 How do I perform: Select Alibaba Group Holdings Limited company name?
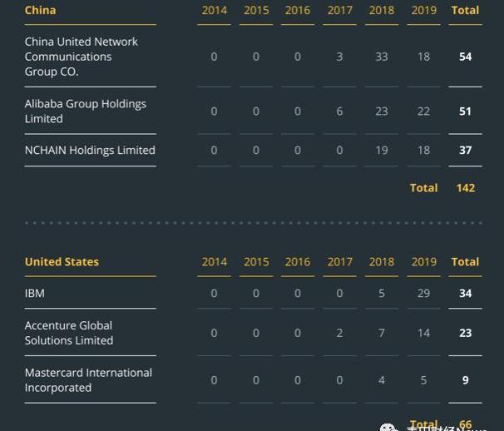[x=85, y=111]
